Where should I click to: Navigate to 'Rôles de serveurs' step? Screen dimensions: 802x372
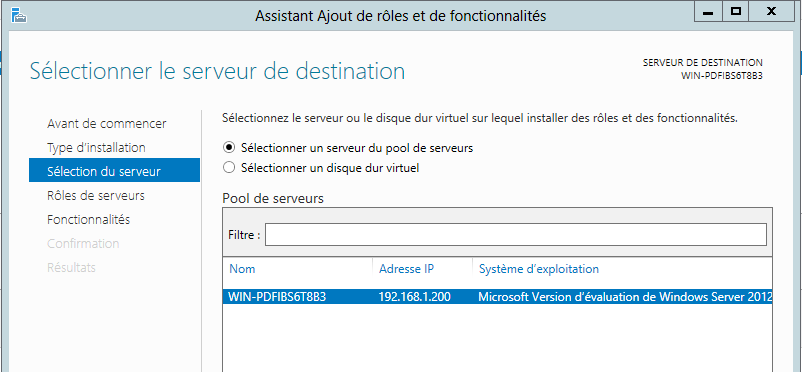tap(96, 195)
